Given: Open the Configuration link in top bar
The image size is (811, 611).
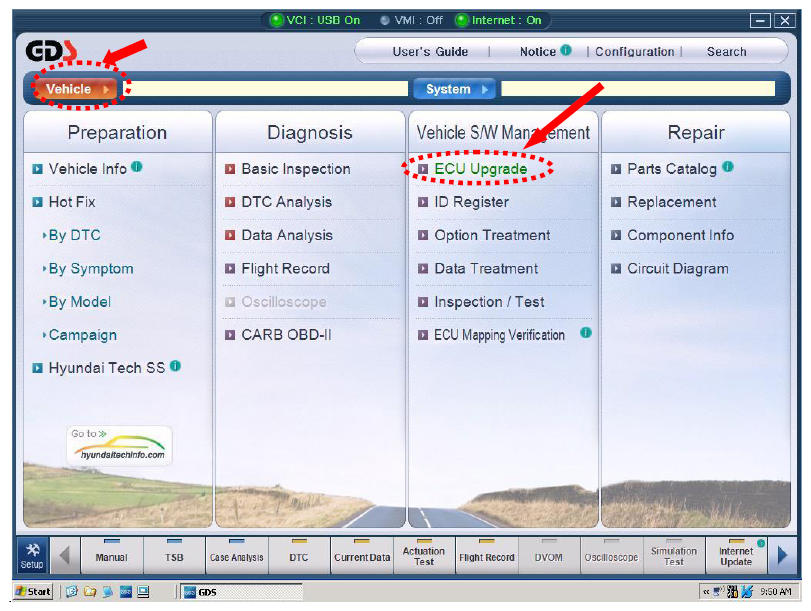Looking at the screenshot, I should coord(635,52).
